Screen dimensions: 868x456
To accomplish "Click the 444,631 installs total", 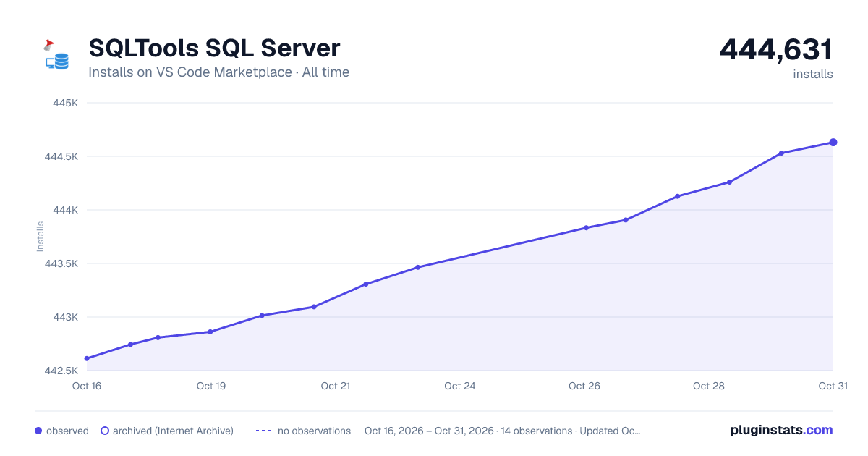I will pyautogui.click(x=776, y=49).
